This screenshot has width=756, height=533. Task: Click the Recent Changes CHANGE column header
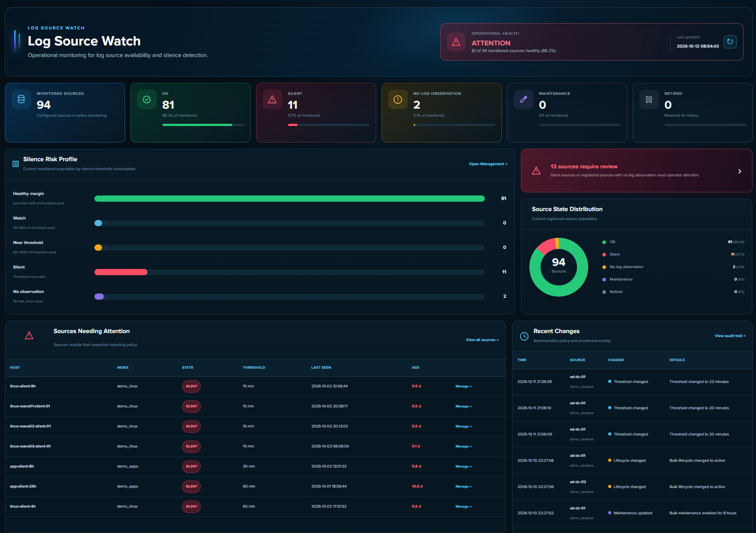[x=616, y=360]
